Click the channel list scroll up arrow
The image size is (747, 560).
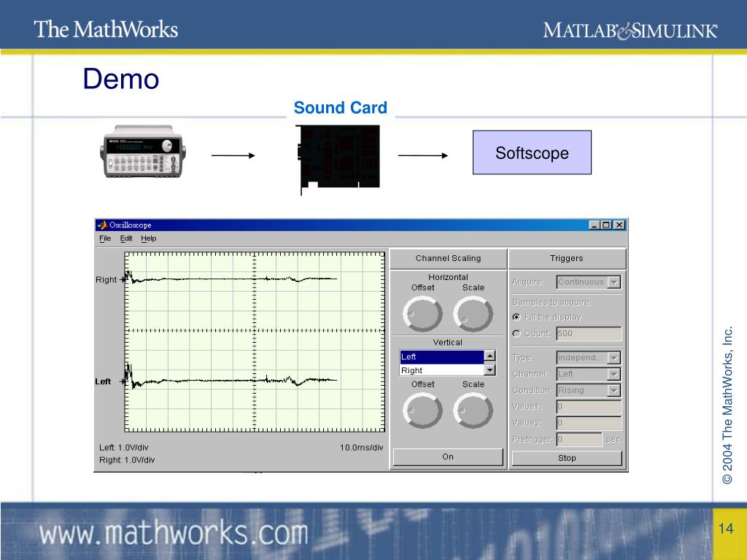pyautogui.click(x=489, y=356)
